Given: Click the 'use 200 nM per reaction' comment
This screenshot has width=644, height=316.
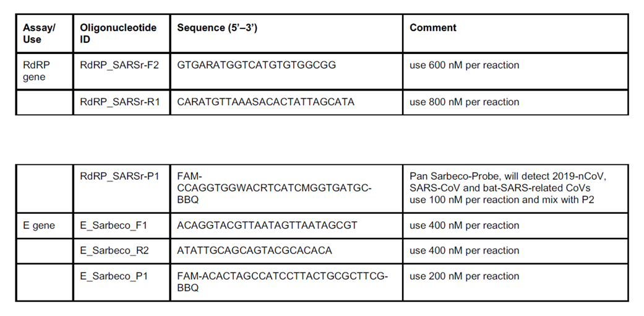Looking at the screenshot, I should [x=464, y=276].
